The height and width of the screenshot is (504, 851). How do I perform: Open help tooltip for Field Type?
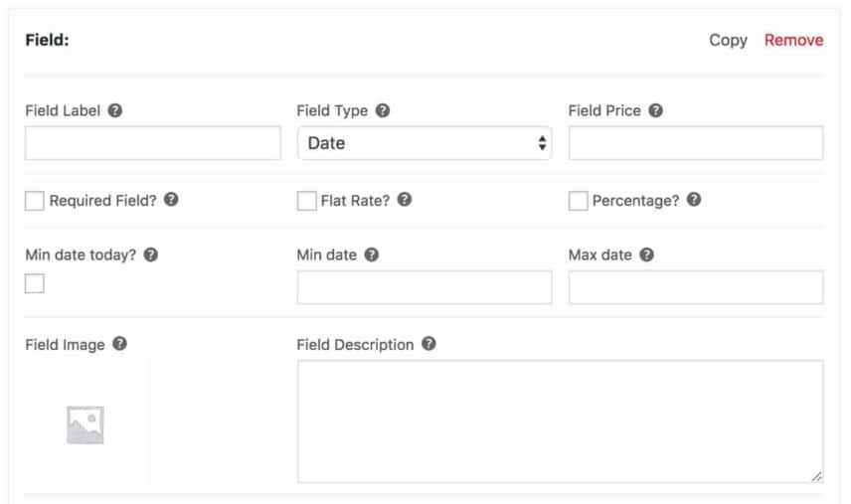[383, 110]
